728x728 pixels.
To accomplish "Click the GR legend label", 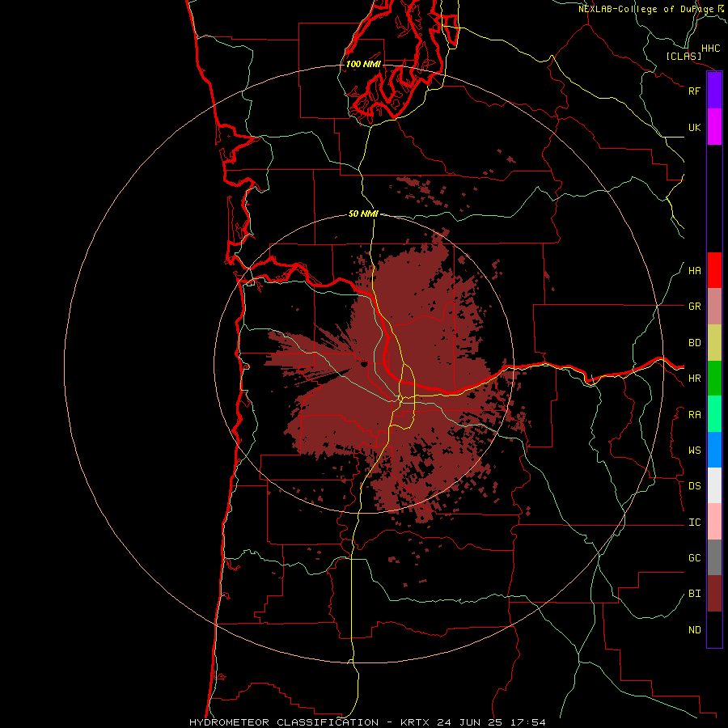I will coord(694,307).
